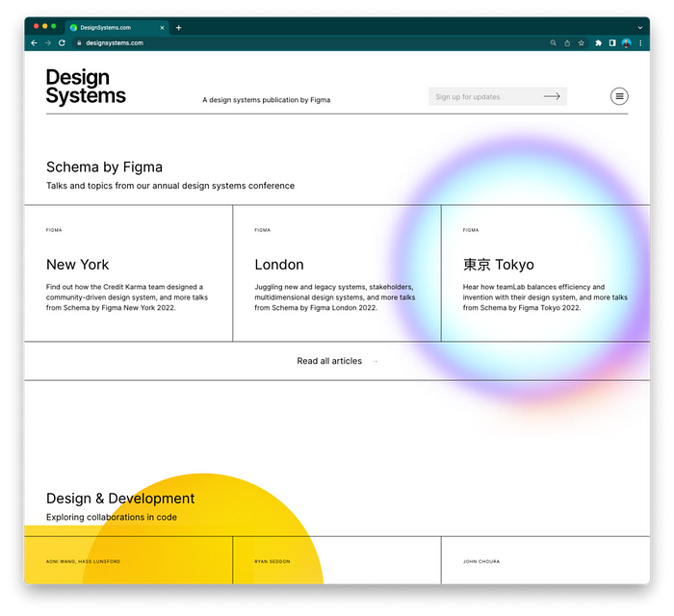This screenshot has height=616, width=674.
Task: Click the share icon in address bar
Action: tap(567, 43)
